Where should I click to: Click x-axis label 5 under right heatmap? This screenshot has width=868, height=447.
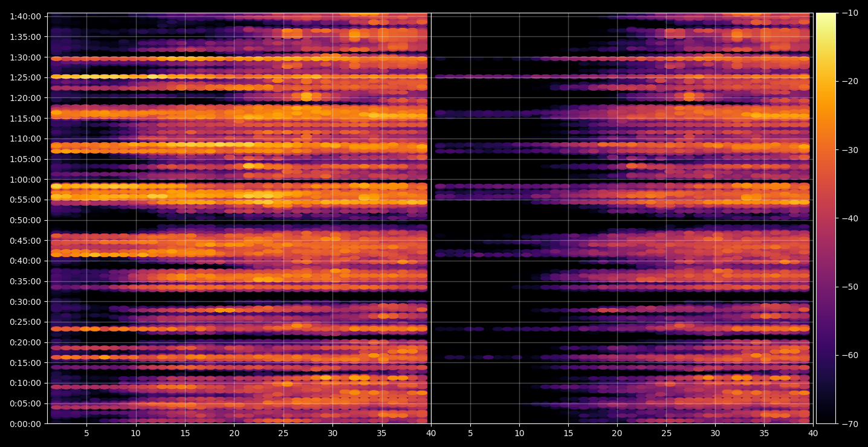pos(470,434)
